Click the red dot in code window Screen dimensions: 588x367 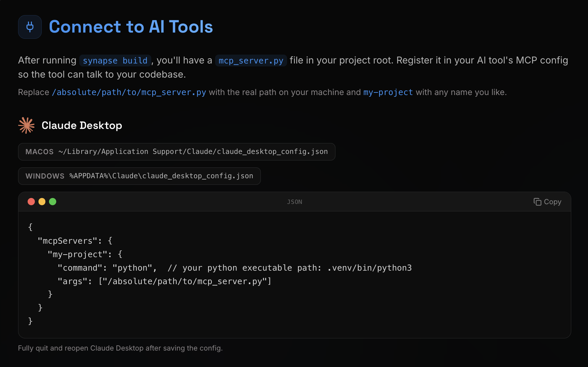coord(31,202)
